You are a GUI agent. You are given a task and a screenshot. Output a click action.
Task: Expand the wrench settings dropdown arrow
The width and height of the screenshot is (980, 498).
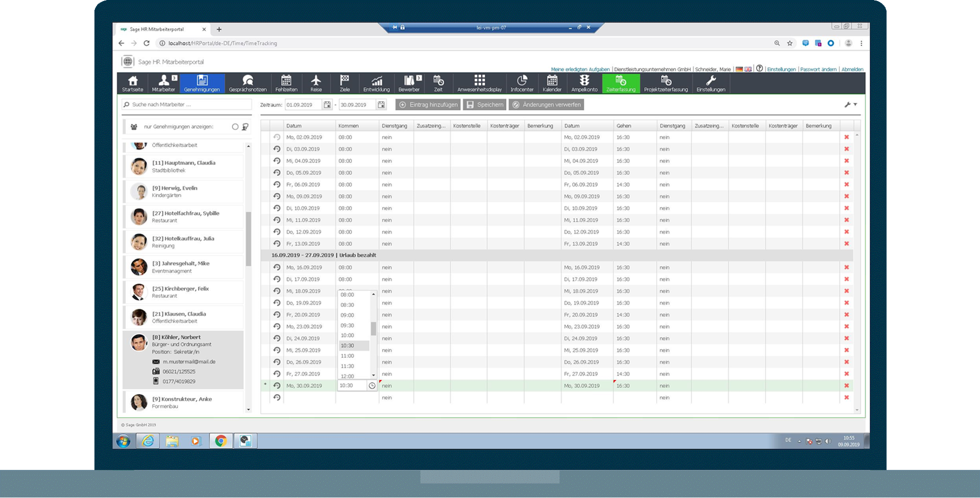[x=855, y=105]
